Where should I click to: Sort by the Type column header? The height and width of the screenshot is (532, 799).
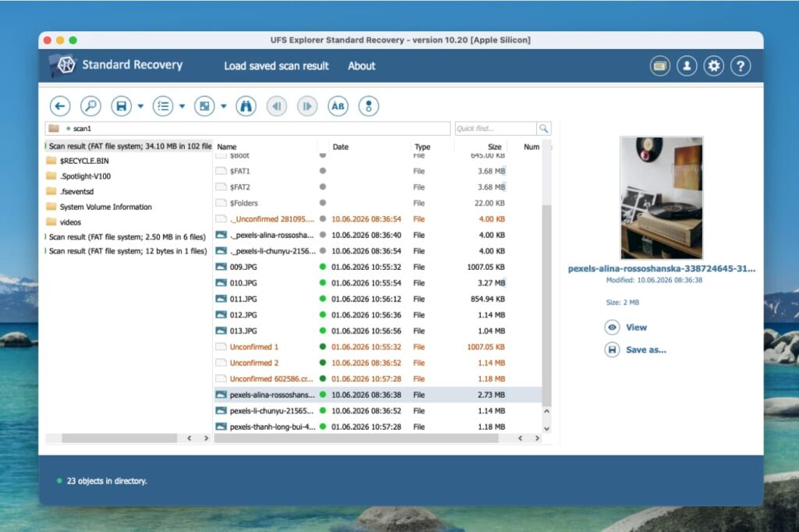point(422,147)
